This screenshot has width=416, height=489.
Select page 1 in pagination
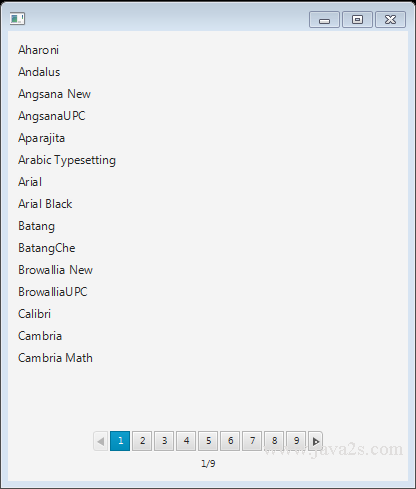120,441
